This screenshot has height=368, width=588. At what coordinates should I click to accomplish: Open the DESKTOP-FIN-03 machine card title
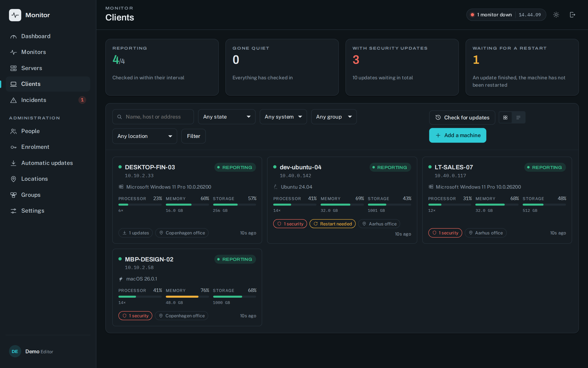pos(150,167)
